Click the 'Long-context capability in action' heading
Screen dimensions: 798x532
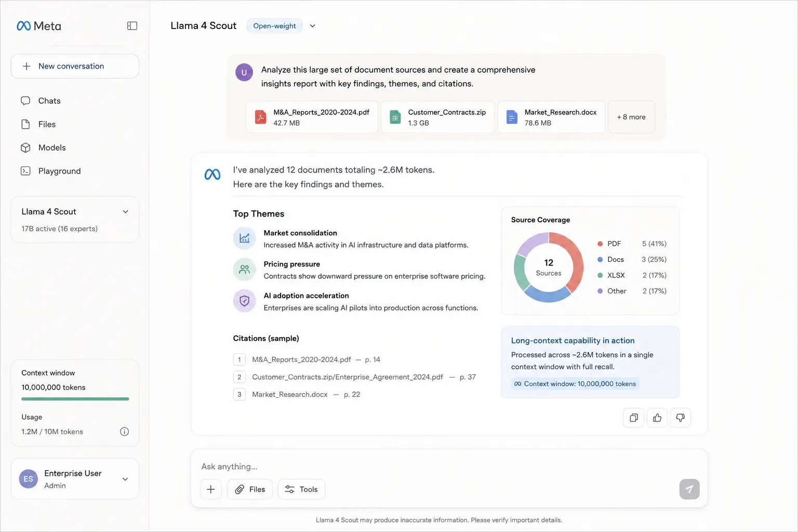tap(573, 341)
